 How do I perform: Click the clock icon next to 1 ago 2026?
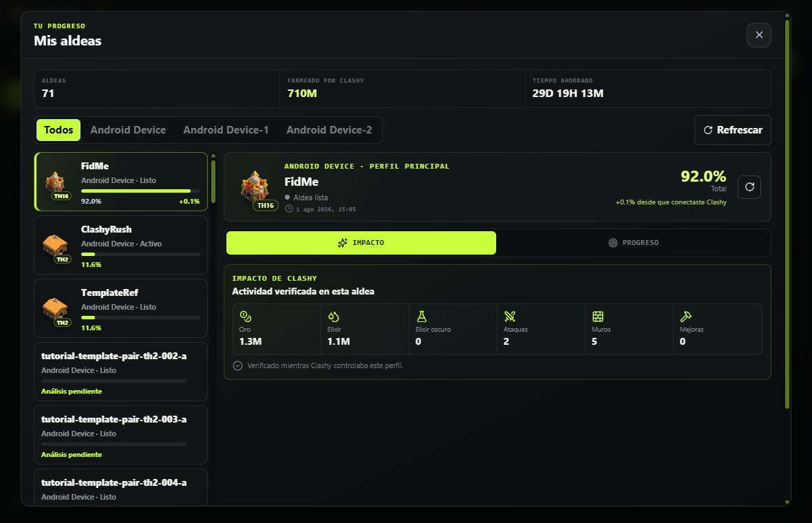[x=289, y=209]
